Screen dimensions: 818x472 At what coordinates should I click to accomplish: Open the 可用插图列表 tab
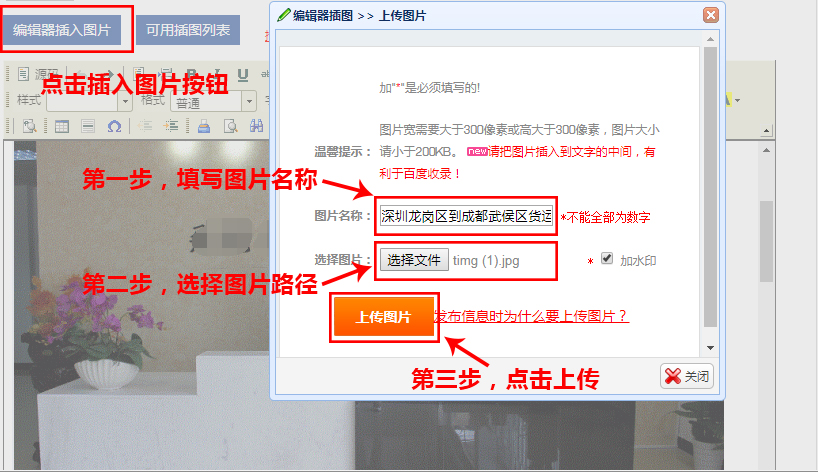pos(188,30)
